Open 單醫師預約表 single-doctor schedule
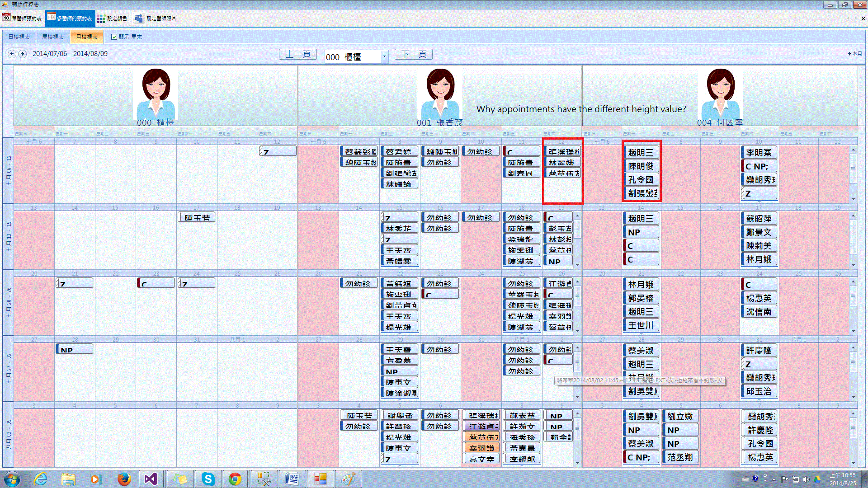The width and height of the screenshot is (868, 488). click(x=22, y=19)
